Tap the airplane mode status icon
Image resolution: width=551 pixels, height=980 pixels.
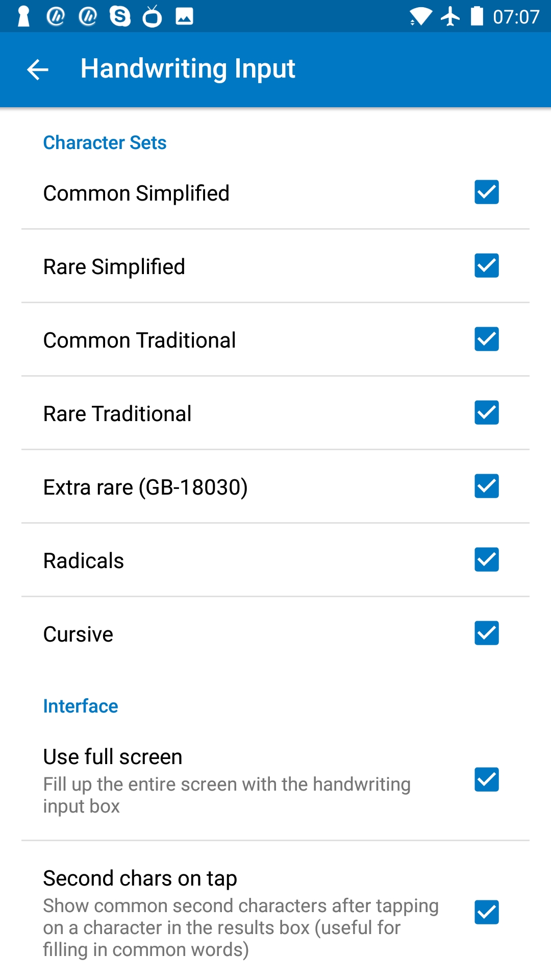(450, 16)
